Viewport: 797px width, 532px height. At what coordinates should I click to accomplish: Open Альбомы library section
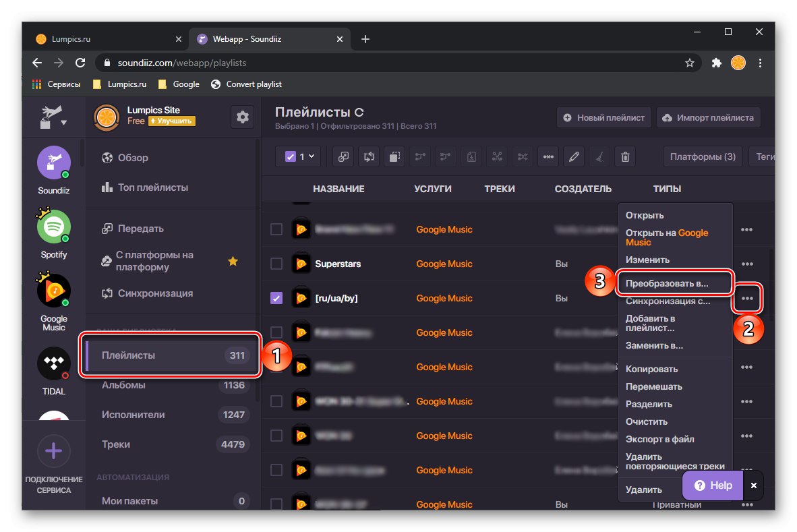(x=173, y=385)
